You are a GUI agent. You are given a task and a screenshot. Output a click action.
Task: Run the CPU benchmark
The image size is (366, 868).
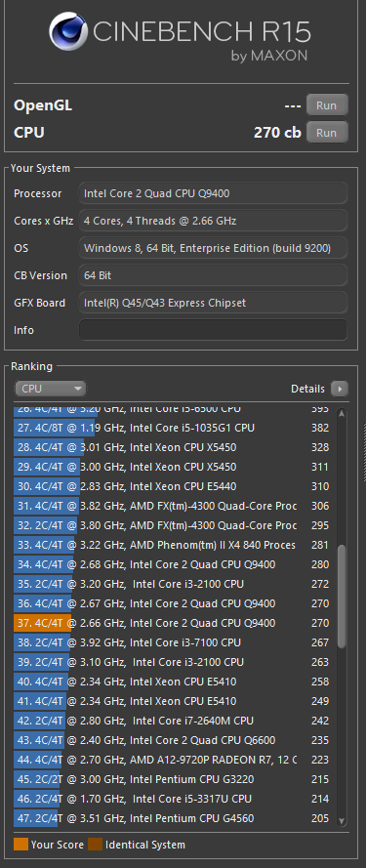coord(327,133)
